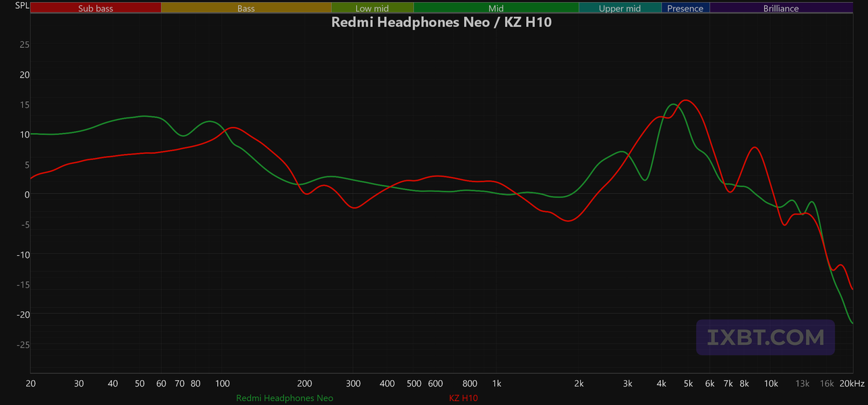The image size is (868, 405).
Task: Click the chart title Redmi Headphones Neo / KZ H10
Action: tap(442, 22)
